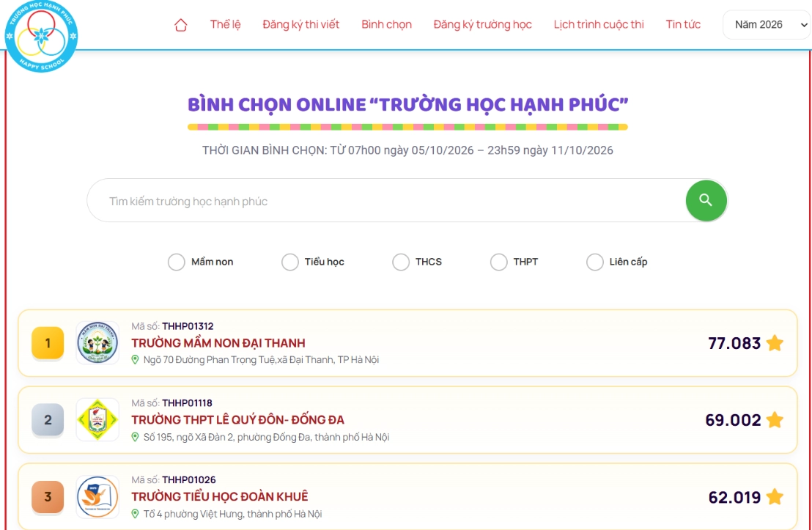Open Thể lệ menu
Image resolution: width=812 pixels, height=530 pixels.
[225, 24]
